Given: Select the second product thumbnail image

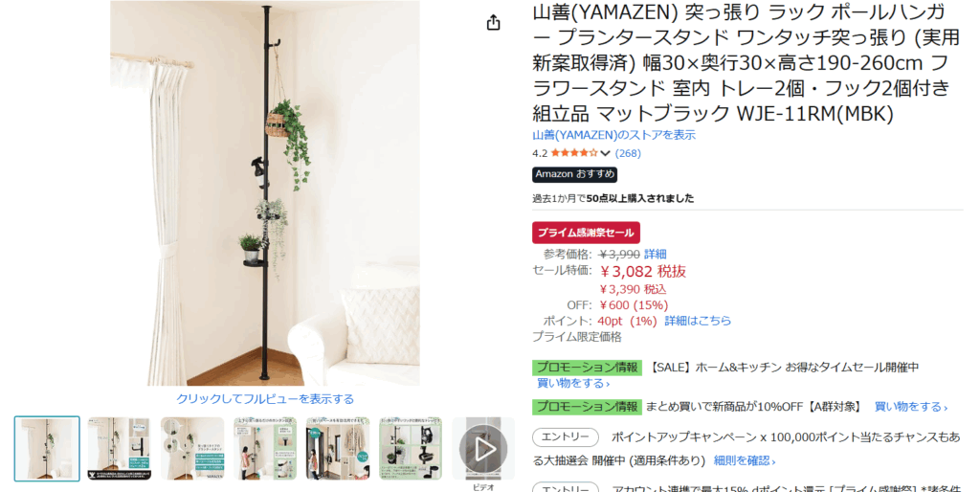Looking at the screenshot, I should (120, 448).
